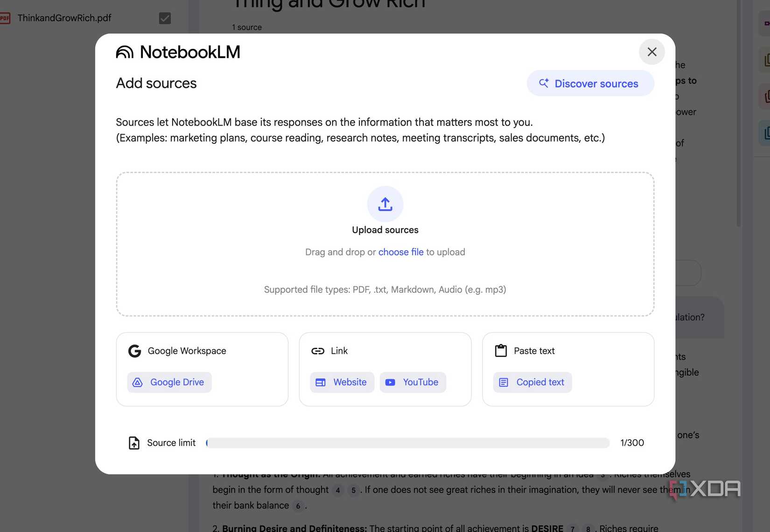Add a Website link source

click(342, 382)
